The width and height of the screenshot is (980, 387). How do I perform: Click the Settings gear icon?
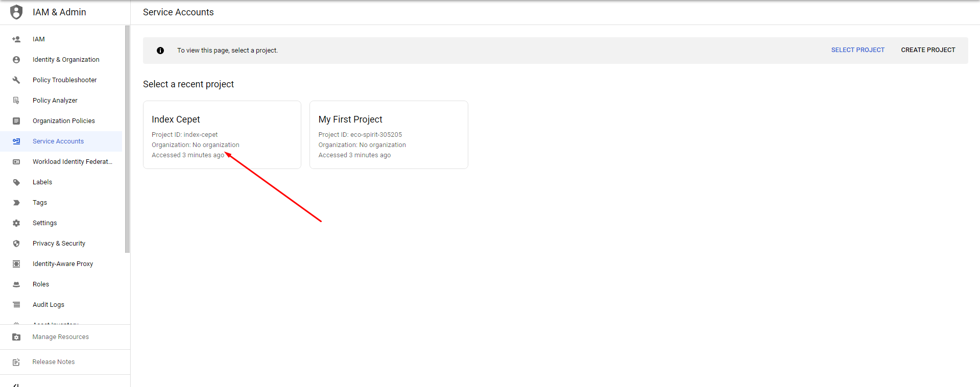16,223
